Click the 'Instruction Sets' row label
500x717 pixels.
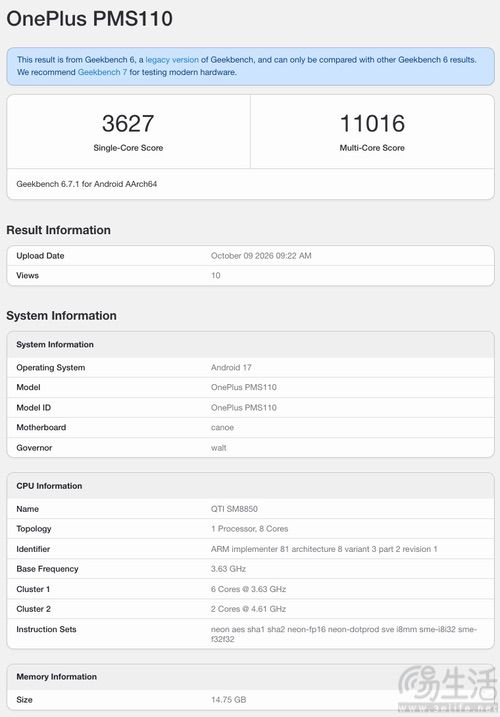pos(46,629)
